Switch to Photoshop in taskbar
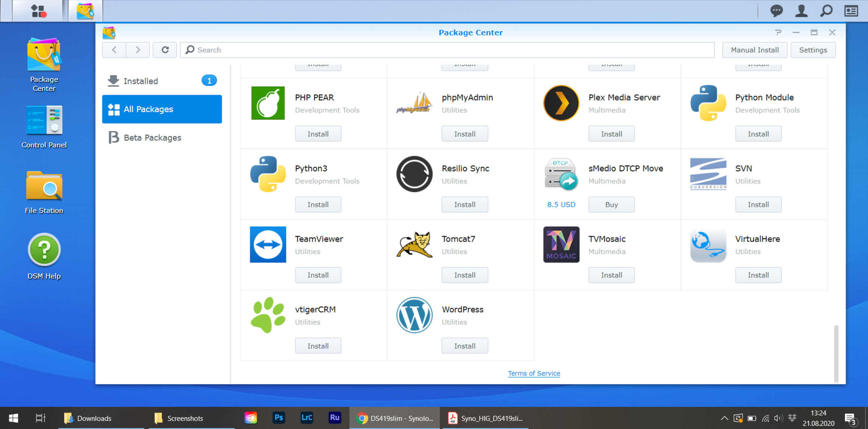Screen dimensions: 868x429 tap(279, 418)
